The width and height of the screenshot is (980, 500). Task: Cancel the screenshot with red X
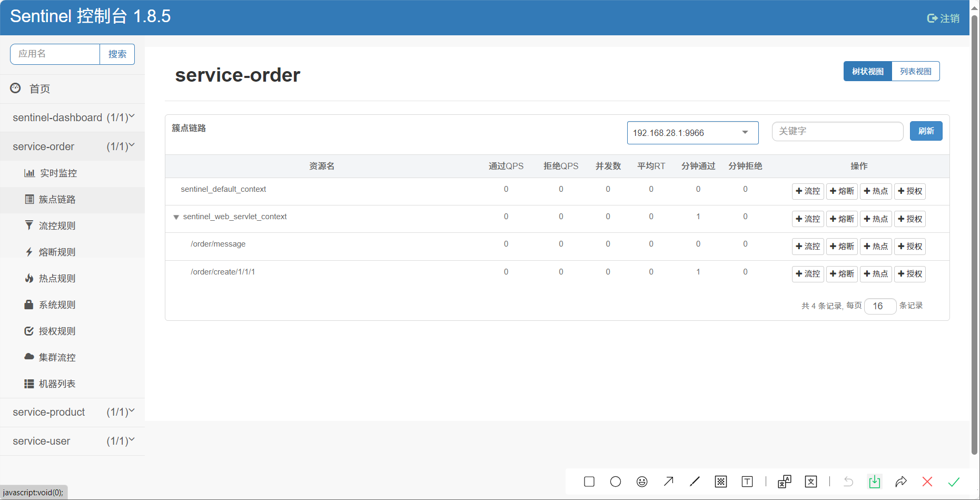point(927,482)
